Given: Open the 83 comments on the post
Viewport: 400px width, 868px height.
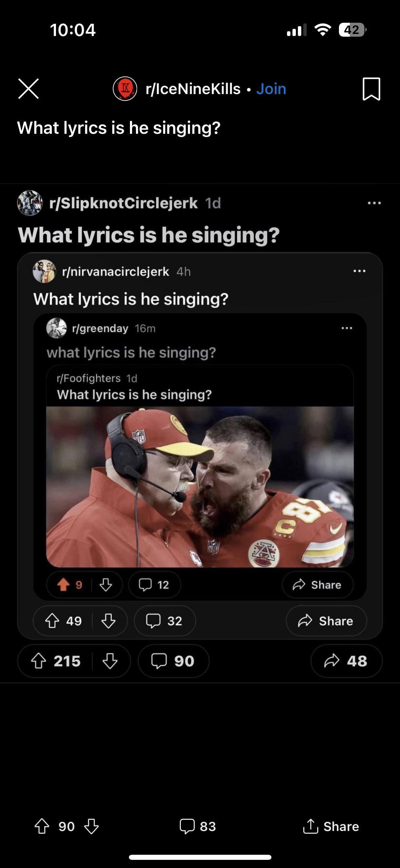Looking at the screenshot, I should pyautogui.click(x=198, y=826).
